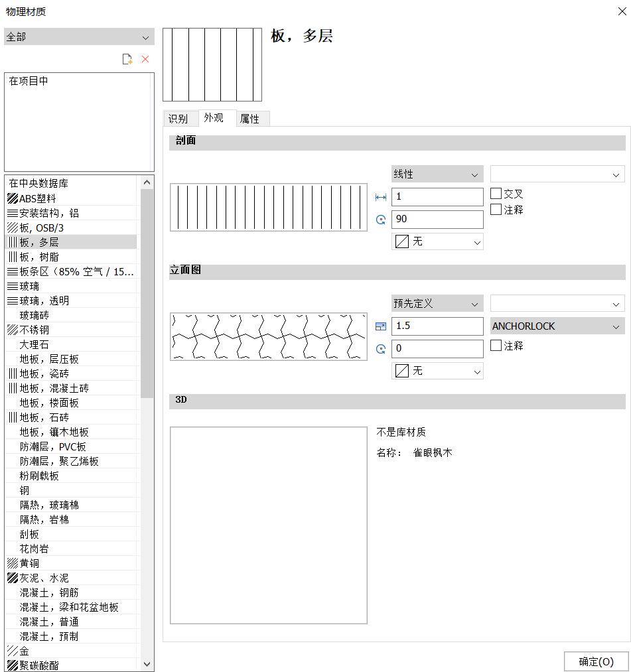Click the section hatch scale icon

click(x=381, y=197)
